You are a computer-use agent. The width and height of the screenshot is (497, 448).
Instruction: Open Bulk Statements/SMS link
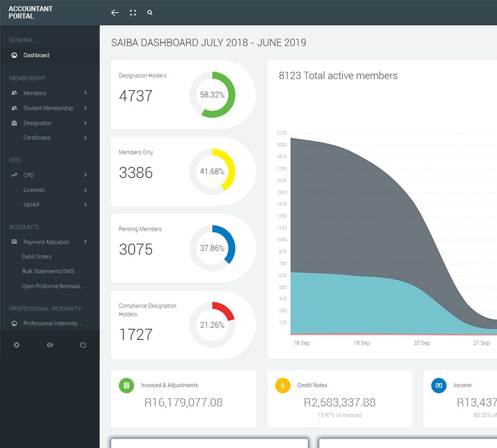(x=48, y=271)
